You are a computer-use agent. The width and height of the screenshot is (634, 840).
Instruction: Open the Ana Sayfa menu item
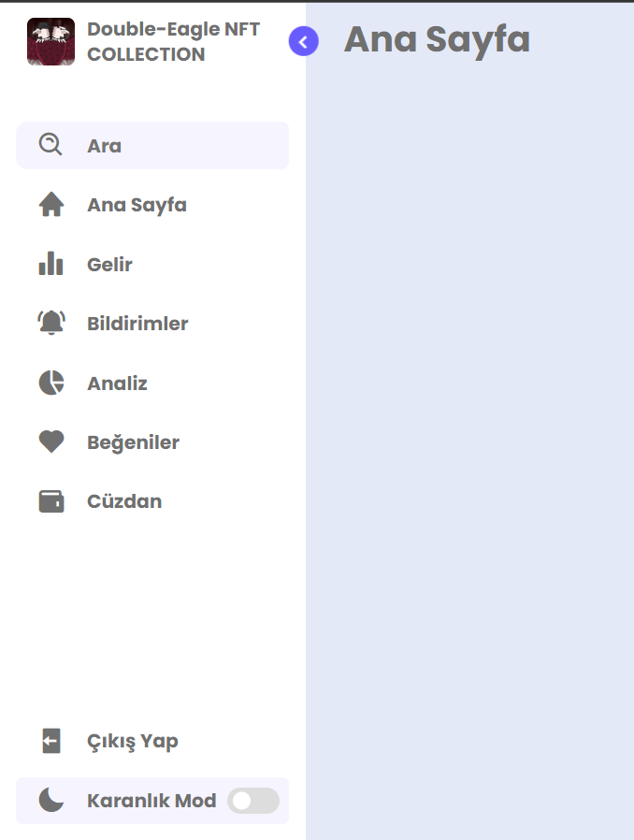(x=137, y=204)
